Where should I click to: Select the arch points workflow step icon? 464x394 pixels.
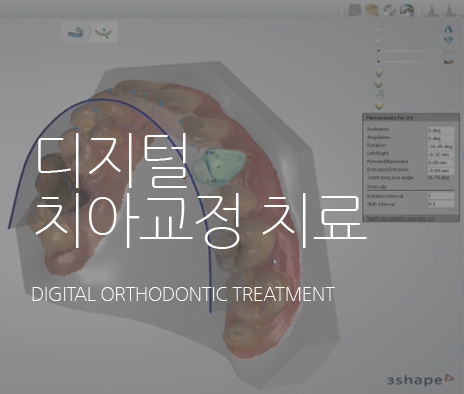pos(103,33)
